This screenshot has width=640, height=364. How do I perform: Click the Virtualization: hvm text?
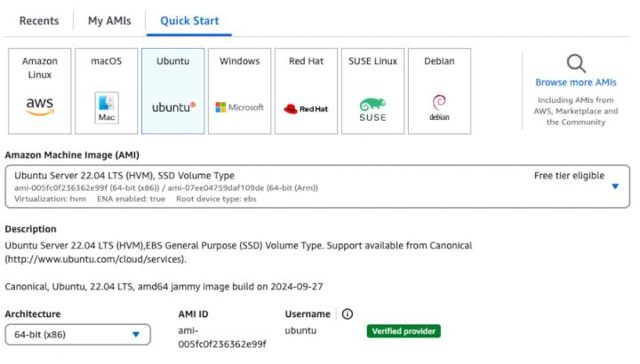[x=50, y=199]
